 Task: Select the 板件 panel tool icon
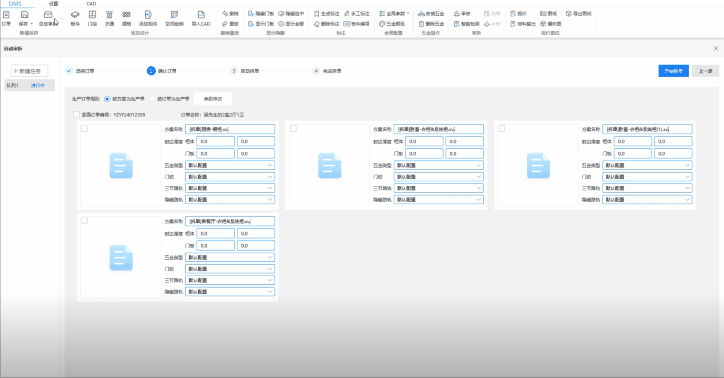click(75, 18)
